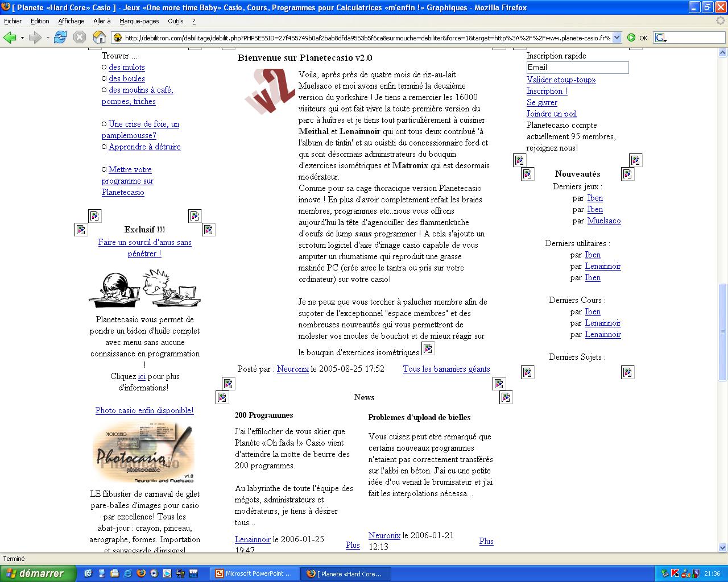Click the cartoon students drawing image
Screen dimensions: 728x582
pyautogui.click(x=144, y=289)
